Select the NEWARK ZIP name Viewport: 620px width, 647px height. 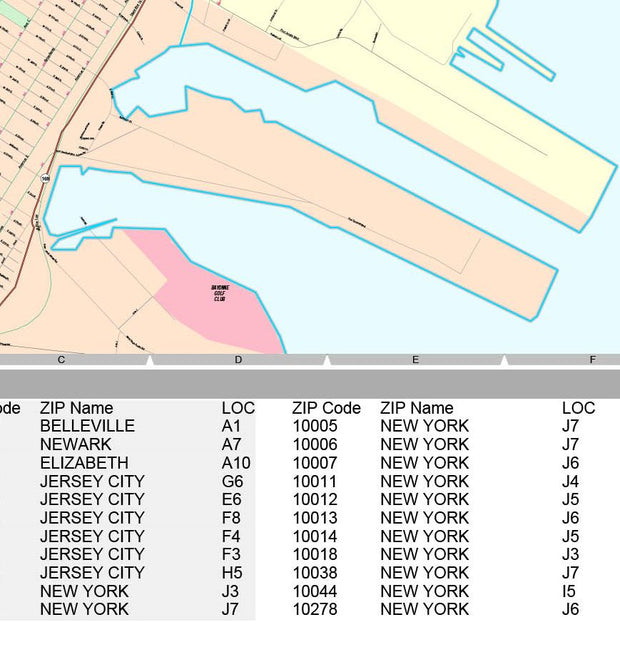pos(76,444)
